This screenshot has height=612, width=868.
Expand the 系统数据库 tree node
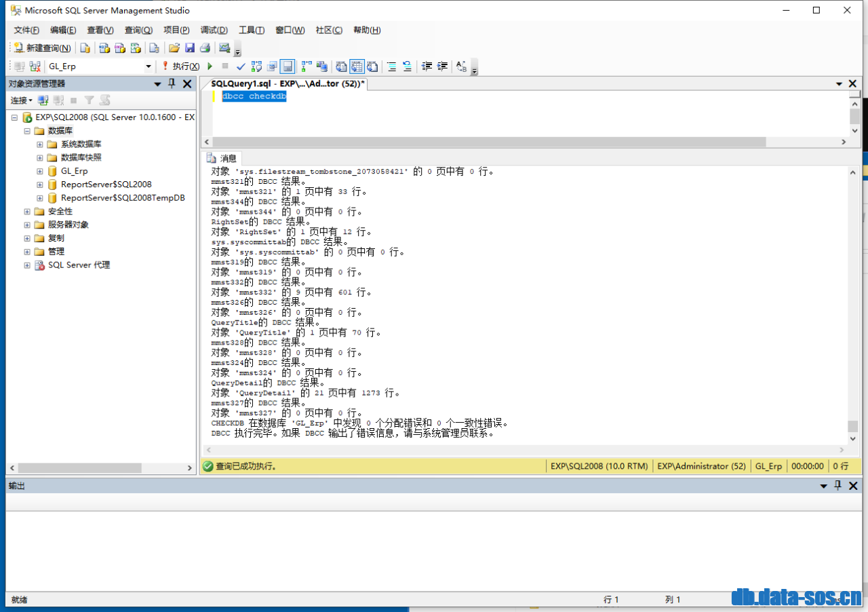(x=39, y=144)
